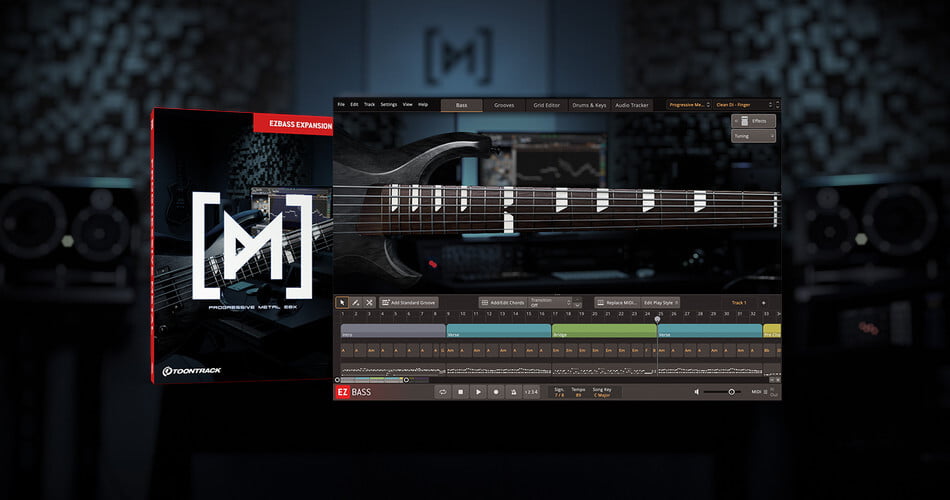Screen dimensions: 950x500
Task: Open the Edit menu
Action: (354, 104)
